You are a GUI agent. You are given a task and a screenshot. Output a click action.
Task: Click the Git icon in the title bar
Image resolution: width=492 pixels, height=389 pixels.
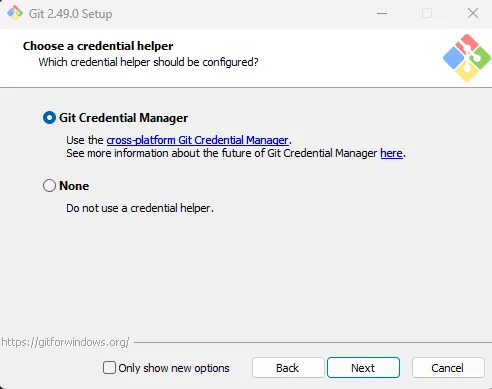pyautogui.click(x=15, y=13)
